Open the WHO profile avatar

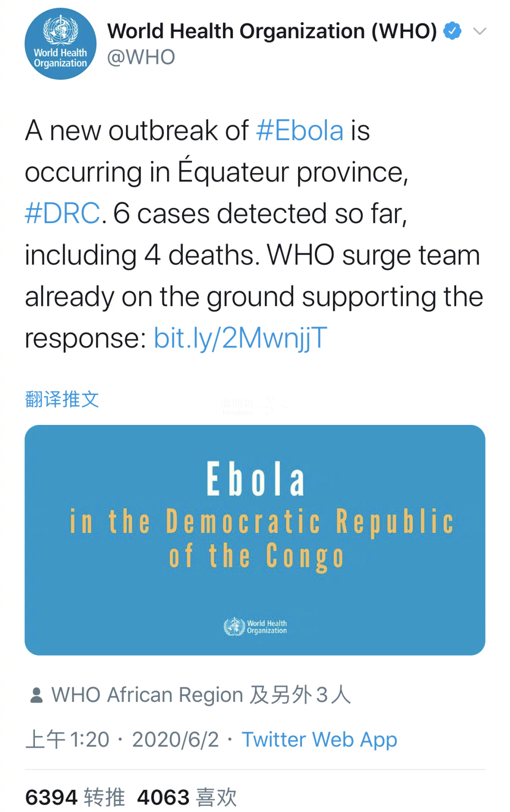[x=60, y=44]
